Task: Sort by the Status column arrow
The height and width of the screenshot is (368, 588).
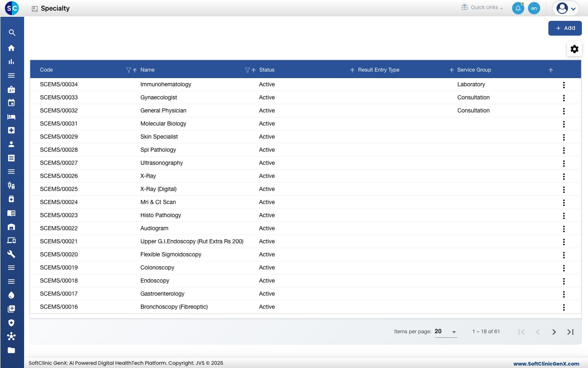Action: pyautogui.click(x=352, y=70)
